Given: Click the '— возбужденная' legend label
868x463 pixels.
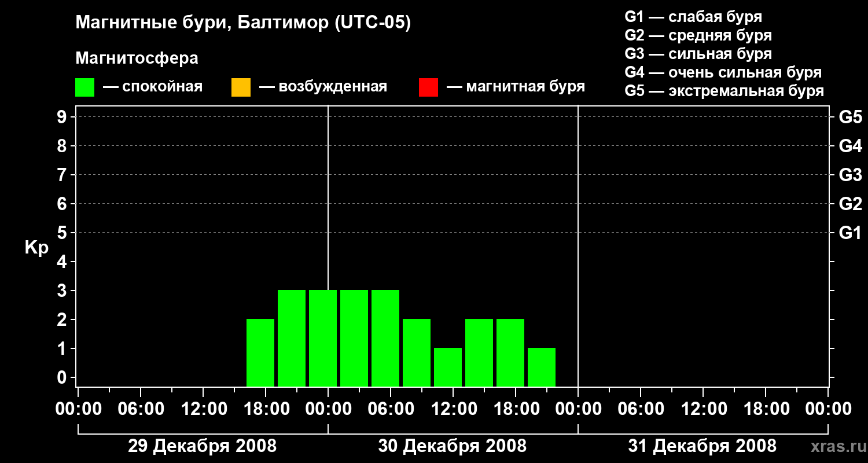Looking at the screenshot, I should [x=323, y=87].
